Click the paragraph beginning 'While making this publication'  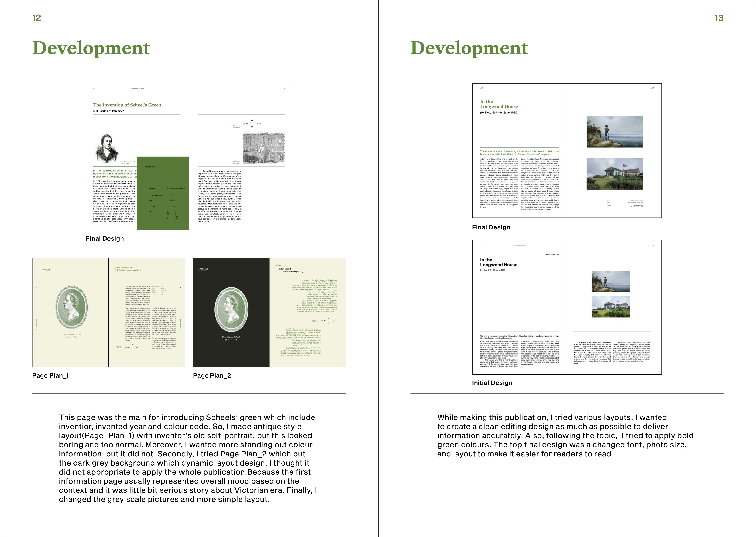click(565, 435)
